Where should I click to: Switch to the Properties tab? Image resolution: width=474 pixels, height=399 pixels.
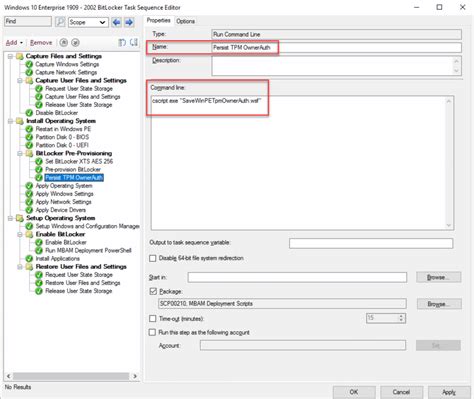159,21
